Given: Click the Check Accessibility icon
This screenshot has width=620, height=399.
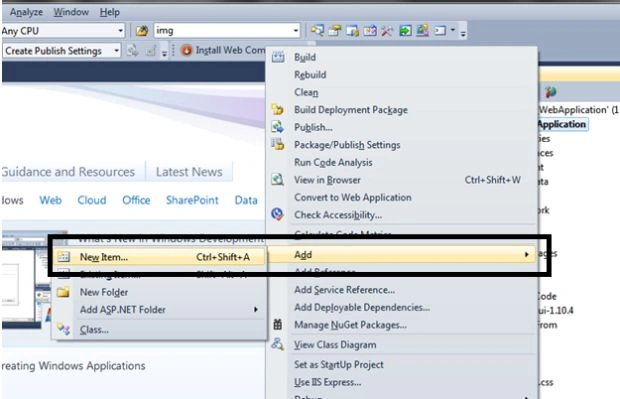Looking at the screenshot, I should click(x=278, y=214).
